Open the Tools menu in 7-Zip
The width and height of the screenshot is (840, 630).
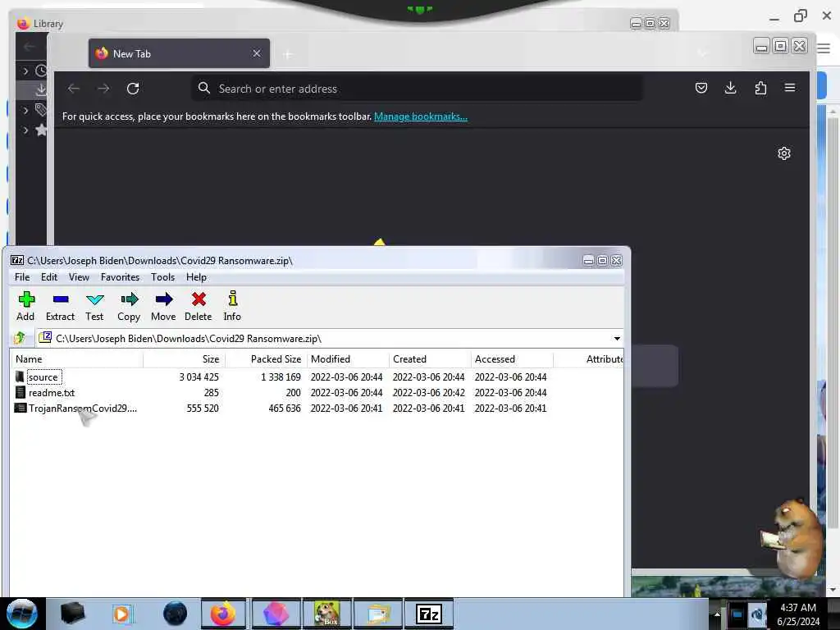click(163, 277)
